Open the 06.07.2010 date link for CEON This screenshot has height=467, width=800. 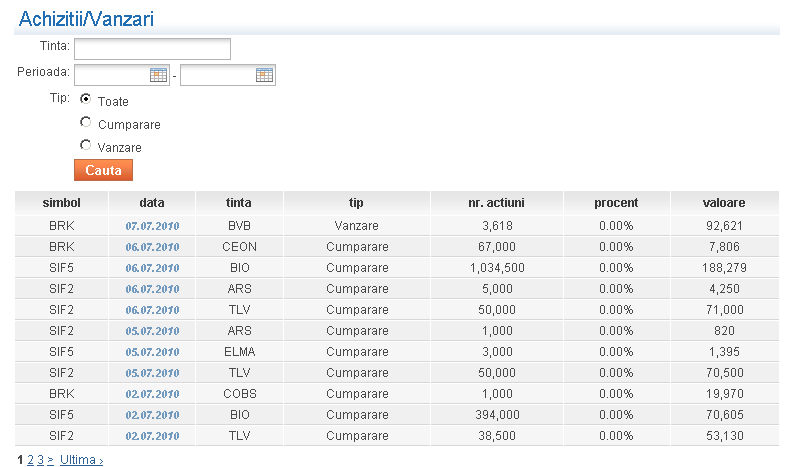(x=152, y=247)
